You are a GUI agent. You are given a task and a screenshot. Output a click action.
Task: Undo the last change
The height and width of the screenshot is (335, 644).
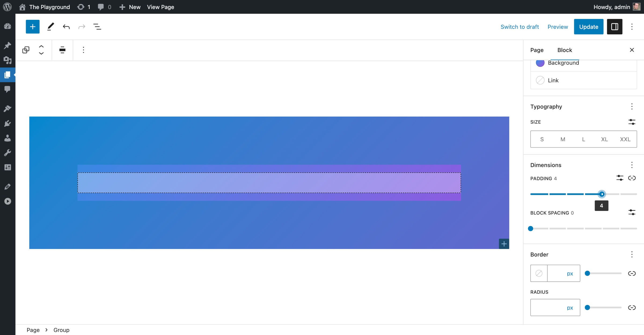click(x=66, y=27)
